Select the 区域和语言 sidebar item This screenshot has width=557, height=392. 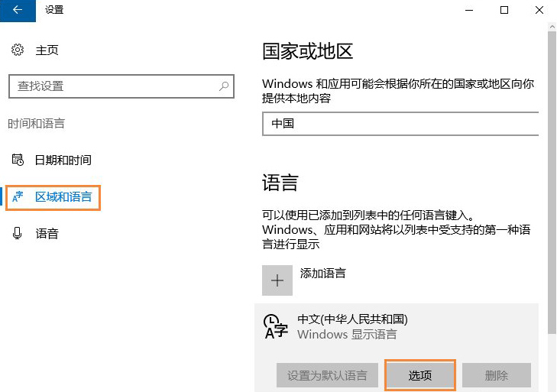(x=63, y=197)
